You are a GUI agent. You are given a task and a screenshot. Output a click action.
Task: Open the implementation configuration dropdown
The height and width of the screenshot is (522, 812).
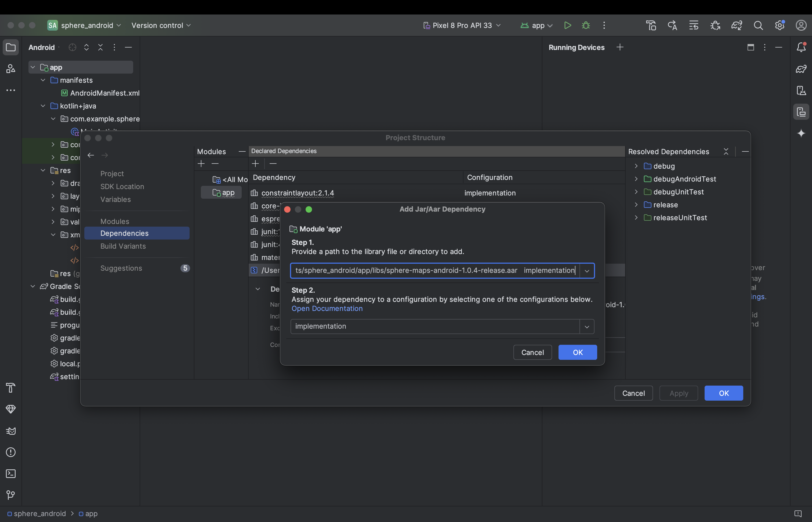click(587, 326)
